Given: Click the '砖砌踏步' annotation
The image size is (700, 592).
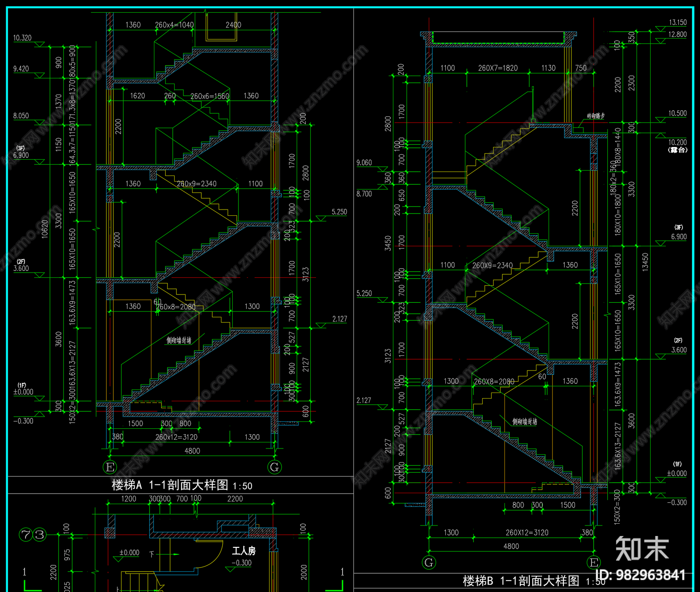Looking at the screenshot, I should point(596,116).
